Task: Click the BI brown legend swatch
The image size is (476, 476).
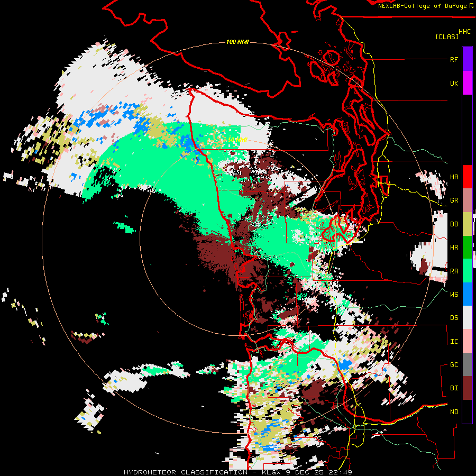Action: tap(467, 388)
